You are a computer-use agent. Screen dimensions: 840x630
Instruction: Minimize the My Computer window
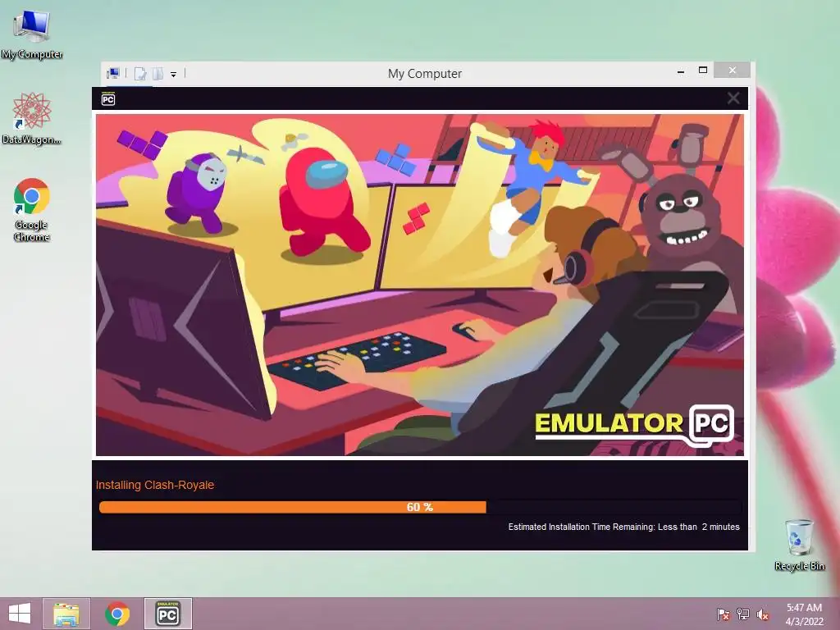(680, 71)
